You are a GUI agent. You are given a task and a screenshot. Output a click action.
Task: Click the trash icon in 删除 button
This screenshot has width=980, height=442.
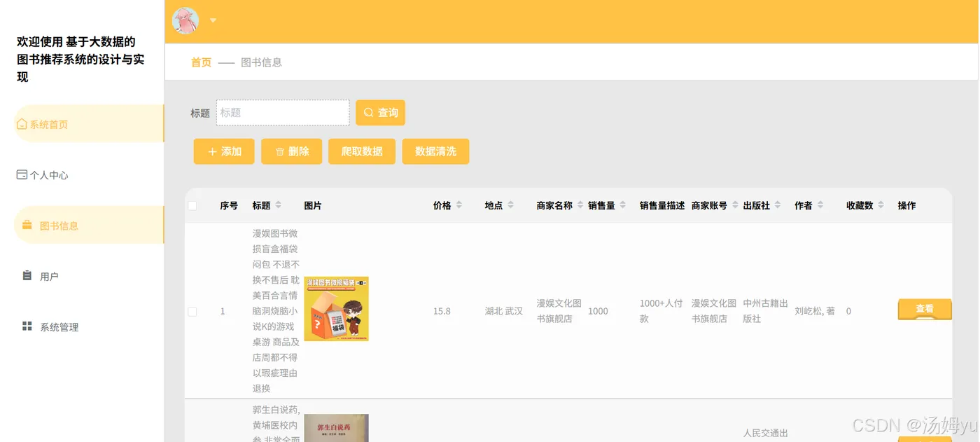click(280, 151)
